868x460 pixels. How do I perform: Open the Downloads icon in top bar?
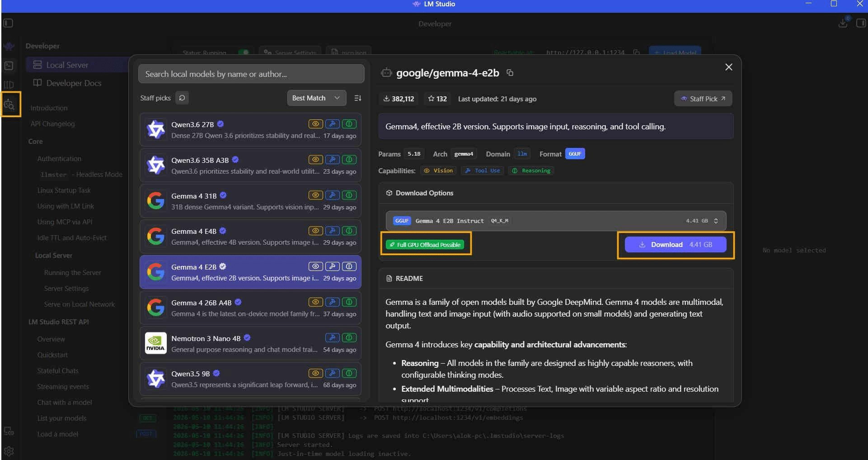point(843,23)
